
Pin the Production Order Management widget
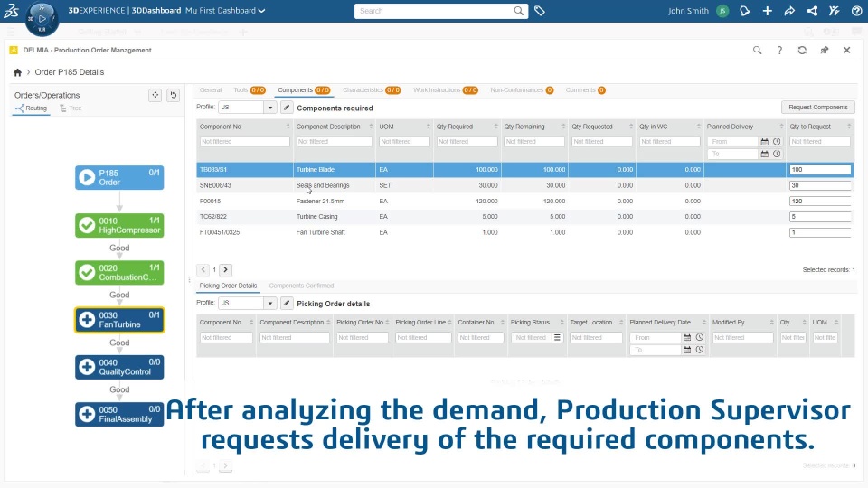point(825,50)
